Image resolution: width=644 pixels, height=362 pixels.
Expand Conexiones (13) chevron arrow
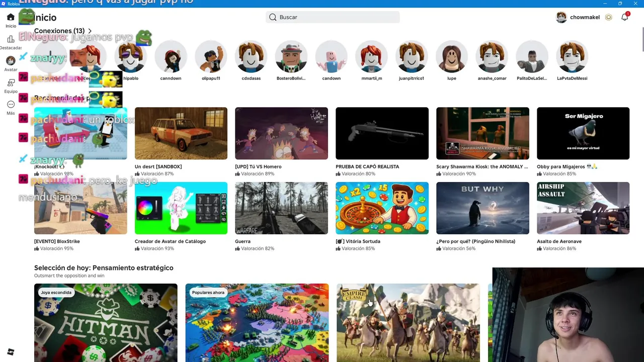coord(90,31)
